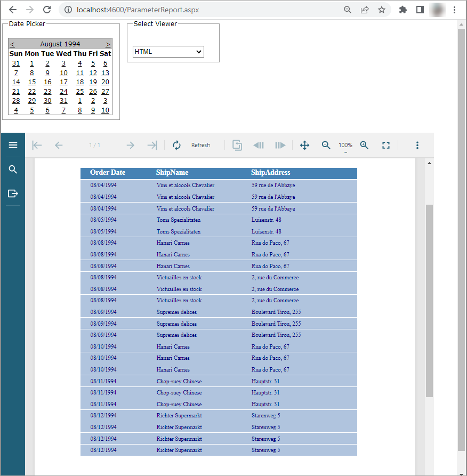Viewport: 467px width, 476px height.
Task: Toggle fullscreen mode in report viewer
Action: point(386,146)
